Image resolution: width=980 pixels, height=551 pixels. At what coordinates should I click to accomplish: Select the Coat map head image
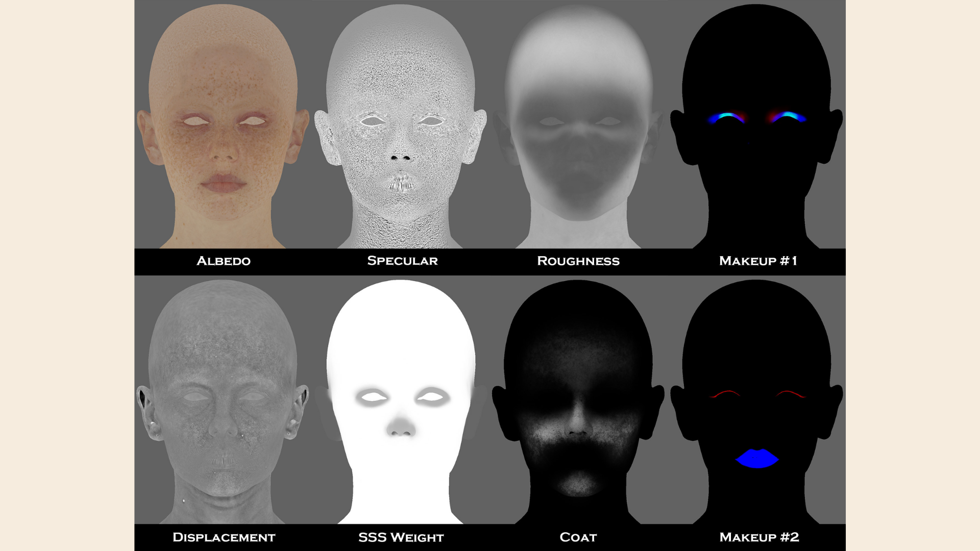point(578,402)
